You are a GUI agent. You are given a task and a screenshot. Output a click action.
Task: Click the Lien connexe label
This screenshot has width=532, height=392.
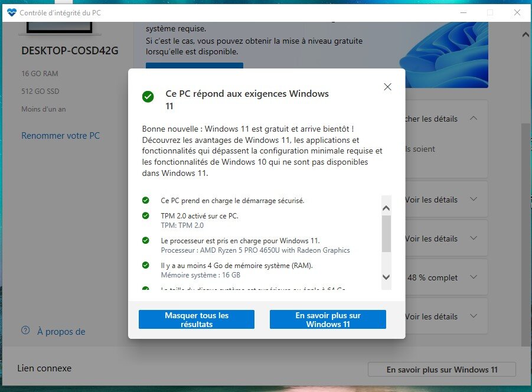click(x=44, y=368)
